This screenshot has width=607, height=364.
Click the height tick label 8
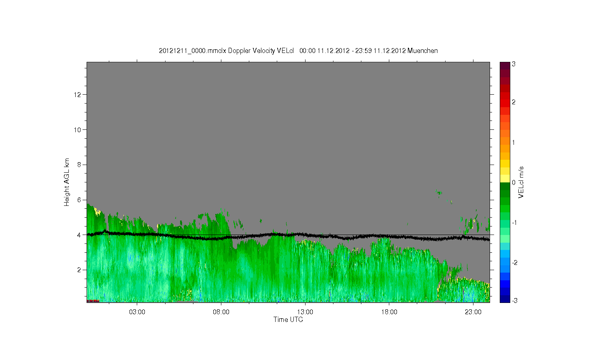coord(79,165)
